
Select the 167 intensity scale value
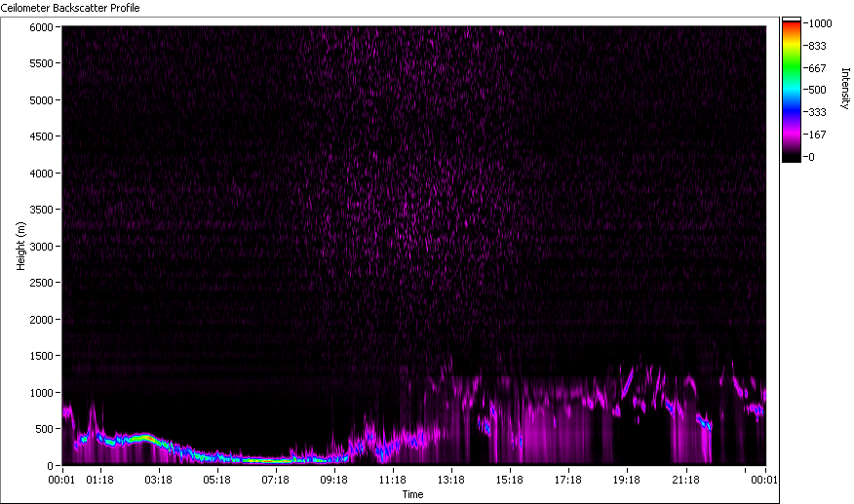[817, 135]
